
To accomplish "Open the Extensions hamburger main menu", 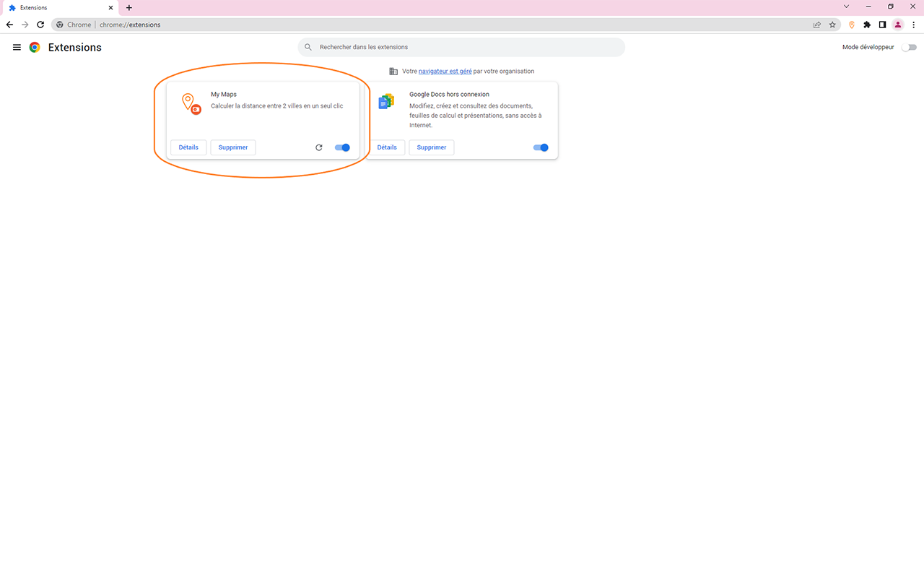I will pyautogui.click(x=17, y=47).
